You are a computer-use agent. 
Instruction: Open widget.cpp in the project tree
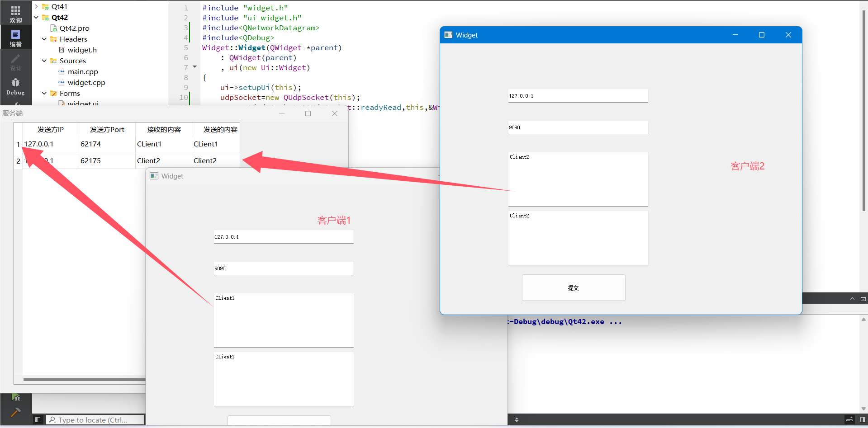[x=86, y=82]
